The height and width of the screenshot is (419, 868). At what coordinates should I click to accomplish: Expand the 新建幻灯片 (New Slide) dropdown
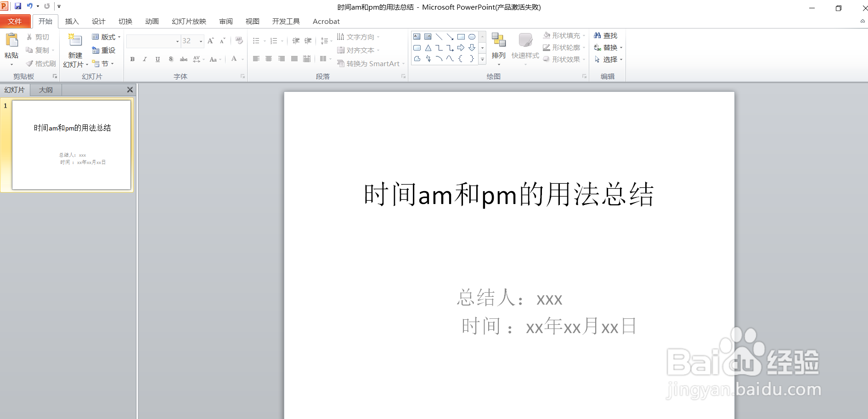click(86, 64)
